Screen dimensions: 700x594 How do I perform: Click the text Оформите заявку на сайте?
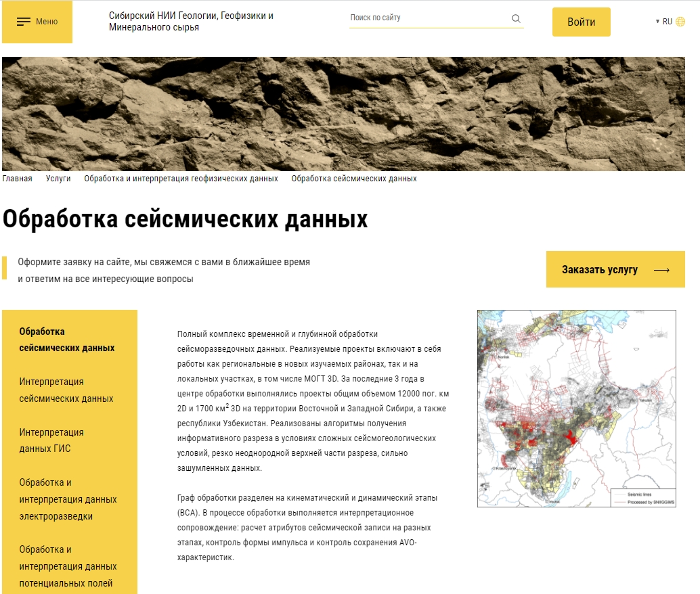[x=164, y=271]
